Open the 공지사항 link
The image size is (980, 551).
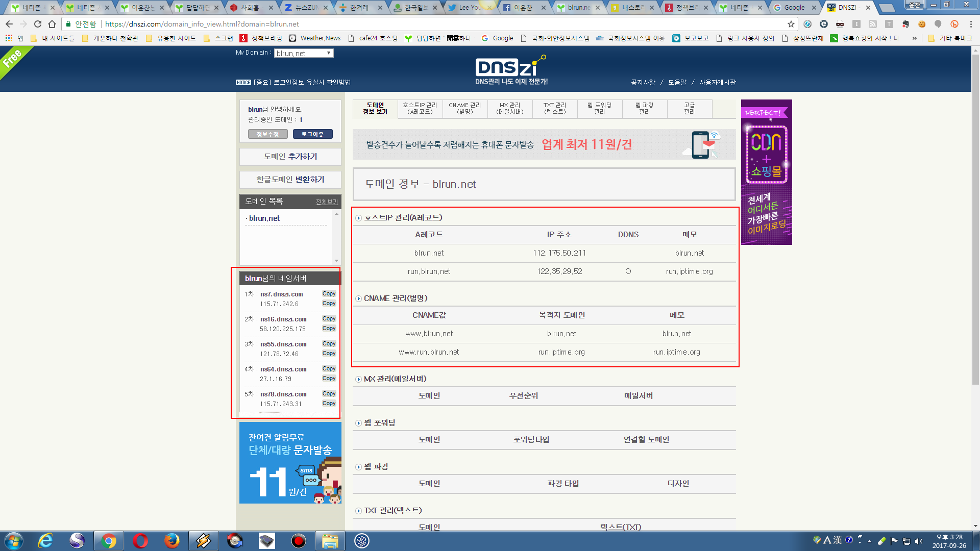[x=643, y=82]
